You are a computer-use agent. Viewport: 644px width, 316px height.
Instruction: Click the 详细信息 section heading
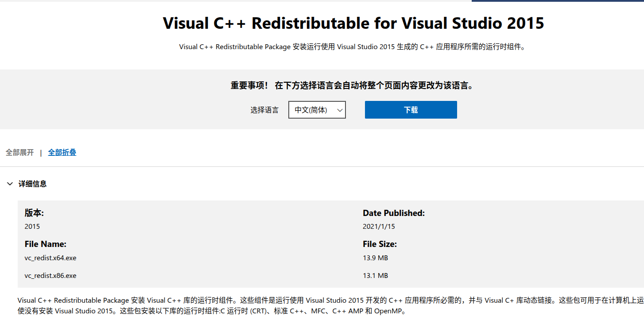coord(32,184)
